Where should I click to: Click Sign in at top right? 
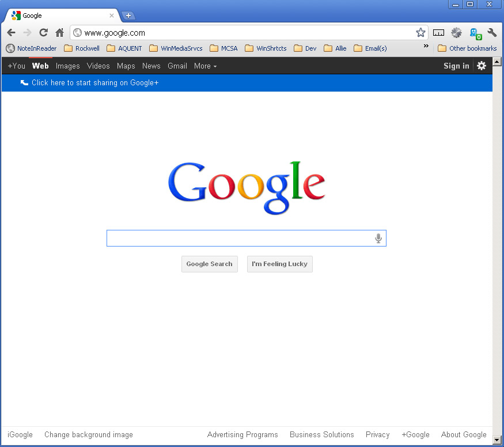coord(456,66)
